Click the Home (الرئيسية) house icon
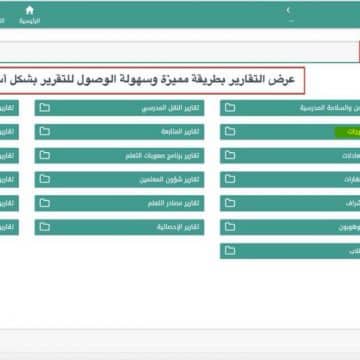 (x=30, y=10)
